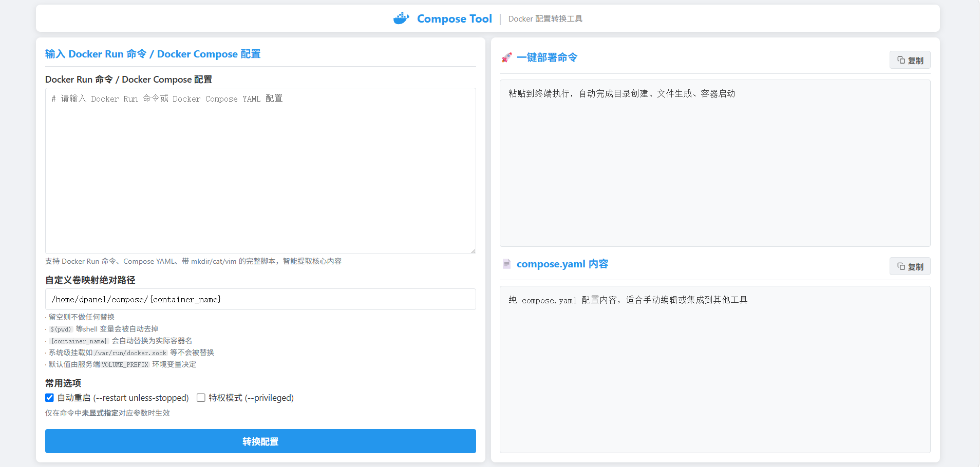Image resolution: width=980 pixels, height=467 pixels.
Task: Click the 自定义卷映射绝对路径 label
Action: click(90, 280)
